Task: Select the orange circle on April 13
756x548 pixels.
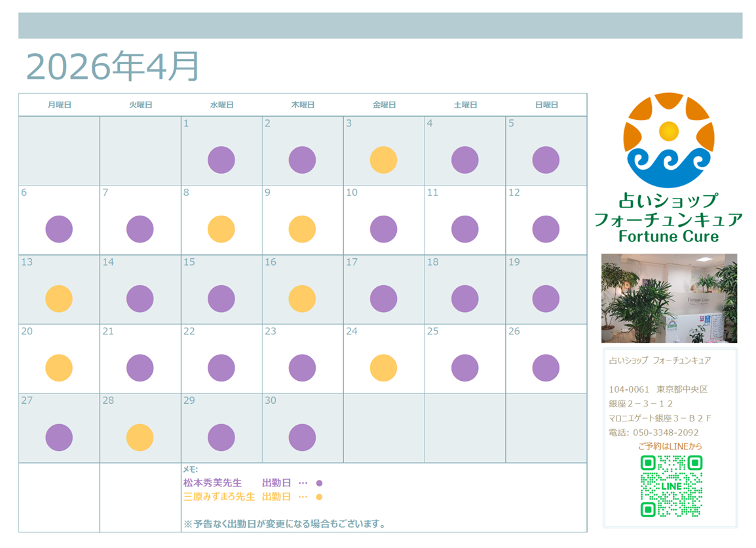Action: click(x=59, y=298)
